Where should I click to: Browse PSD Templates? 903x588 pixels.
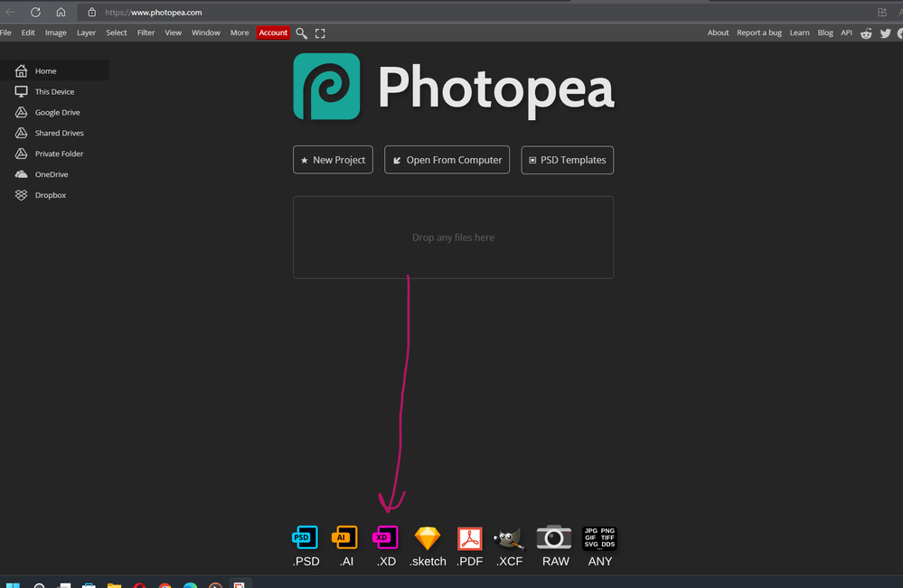tap(568, 160)
